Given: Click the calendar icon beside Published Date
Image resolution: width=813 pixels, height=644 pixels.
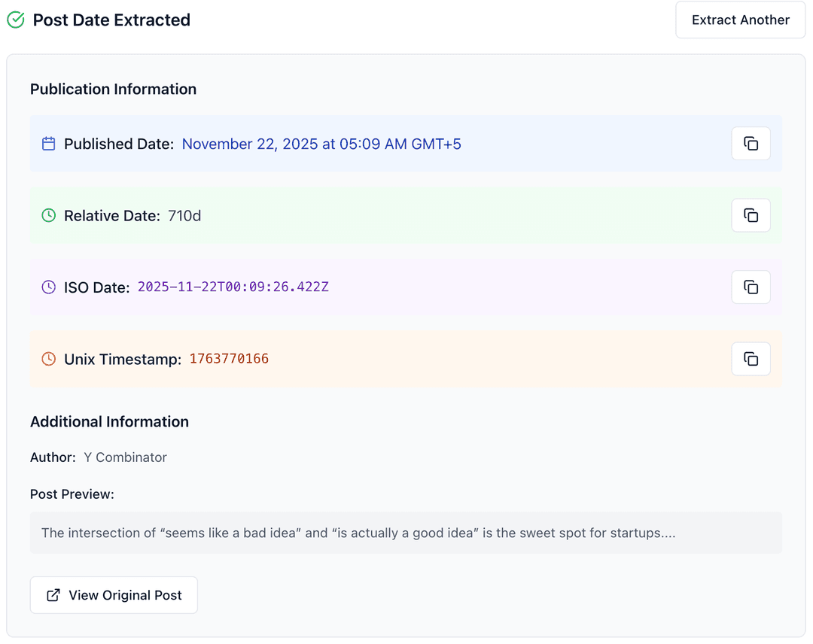Looking at the screenshot, I should (x=49, y=144).
